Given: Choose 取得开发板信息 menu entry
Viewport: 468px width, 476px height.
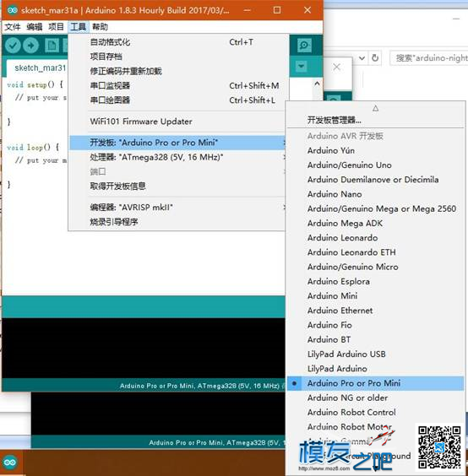Looking at the screenshot, I should (x=177, y=186).
